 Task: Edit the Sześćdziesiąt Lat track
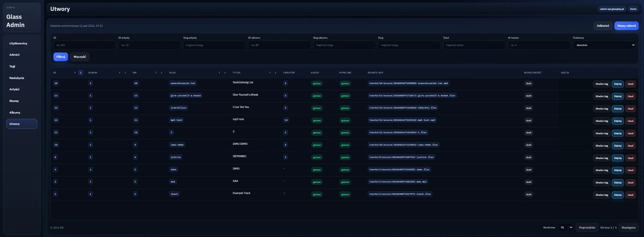pyautogui.click(x=618, y=84)
